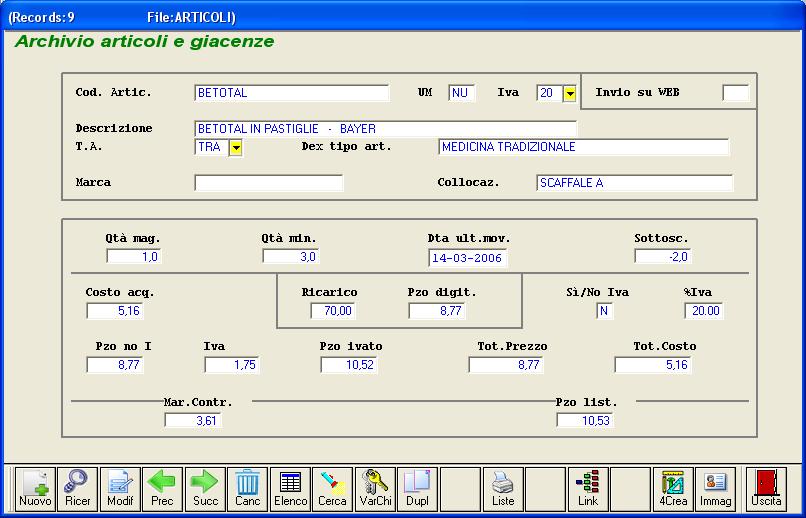Go to next record with Succ arrow
The image size is (806, 518).
click(205, 489)
